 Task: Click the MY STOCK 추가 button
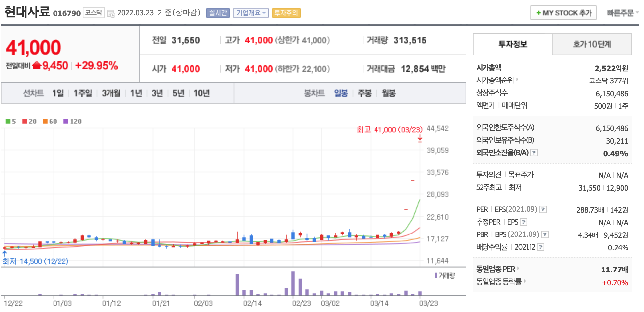point(564,13)
